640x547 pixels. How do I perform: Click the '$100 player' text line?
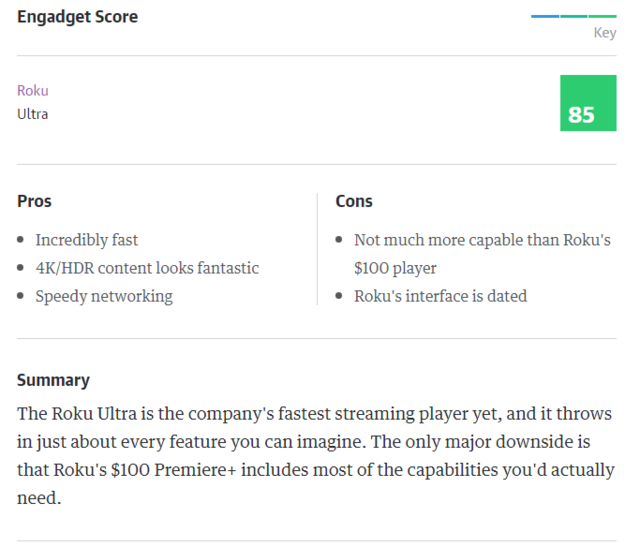tap(395, 268)
